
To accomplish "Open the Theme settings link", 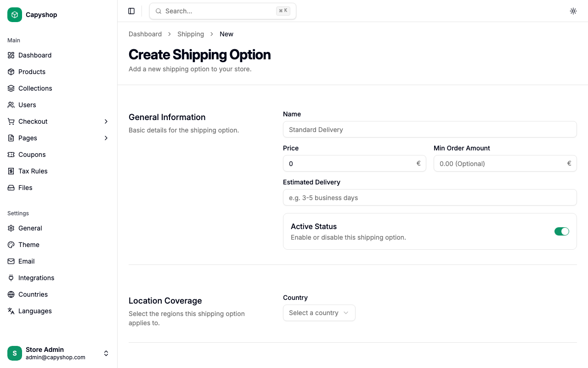I will 59,245.
